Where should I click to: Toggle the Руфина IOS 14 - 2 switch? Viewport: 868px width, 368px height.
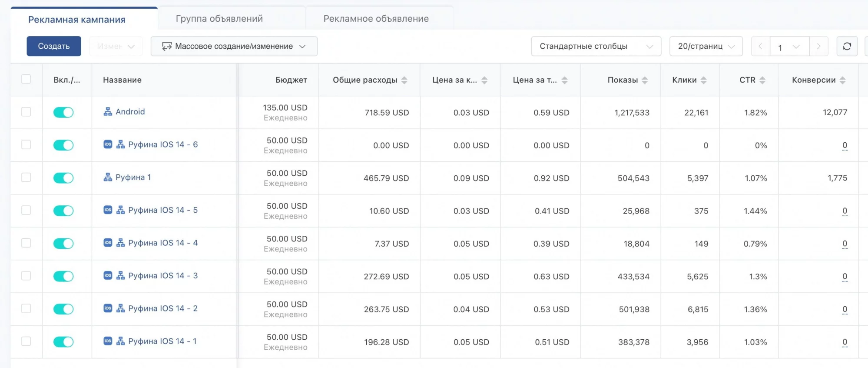[x=63, y=309]
